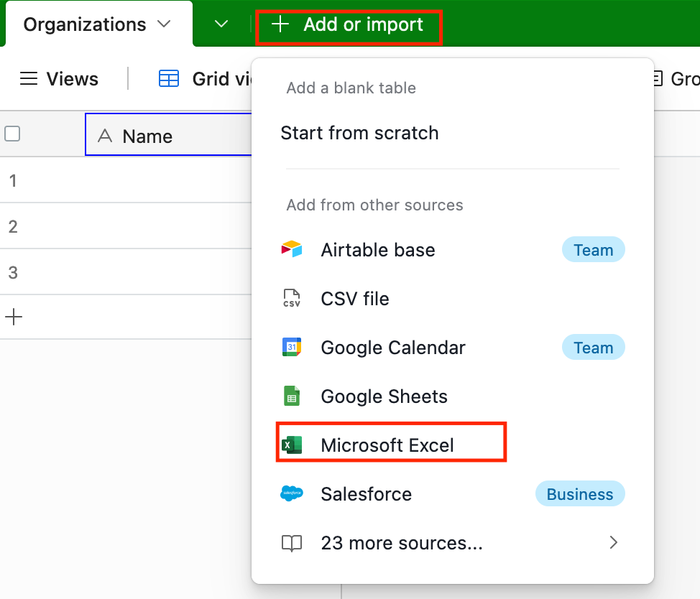
Task: Click the plus icon in Add or import
Action: [280, 24]
